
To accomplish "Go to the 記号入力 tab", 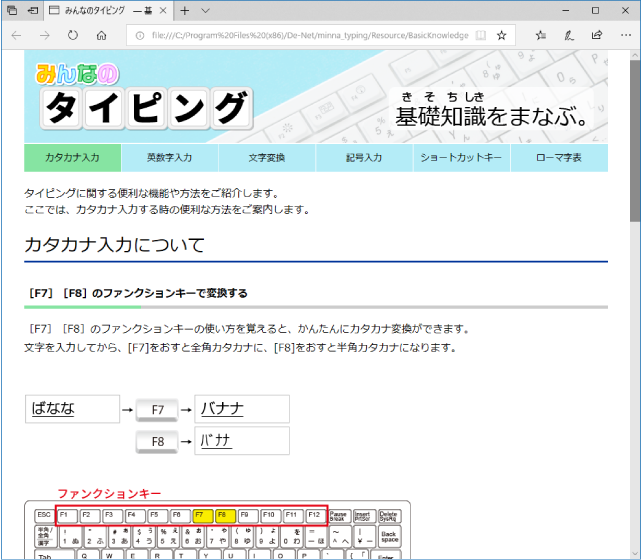I will click(x=364, y=158).
